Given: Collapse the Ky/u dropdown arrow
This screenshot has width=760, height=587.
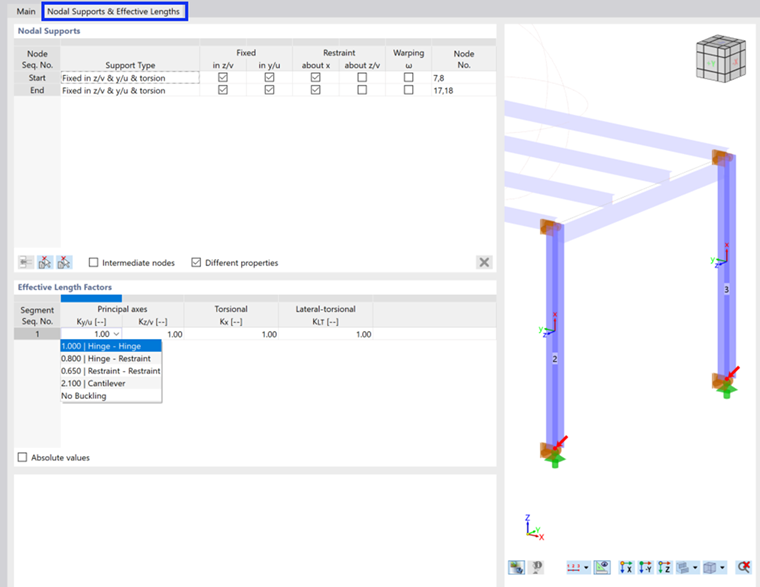Looking at the screenshot, I should click(x=116, y=334).
